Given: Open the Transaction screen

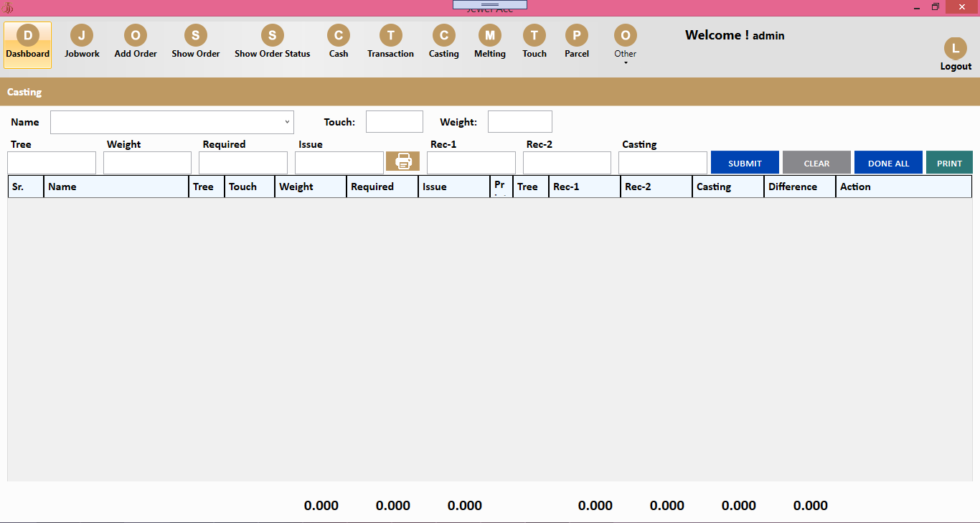Looking at the screenshot, I should pos(390,43).
